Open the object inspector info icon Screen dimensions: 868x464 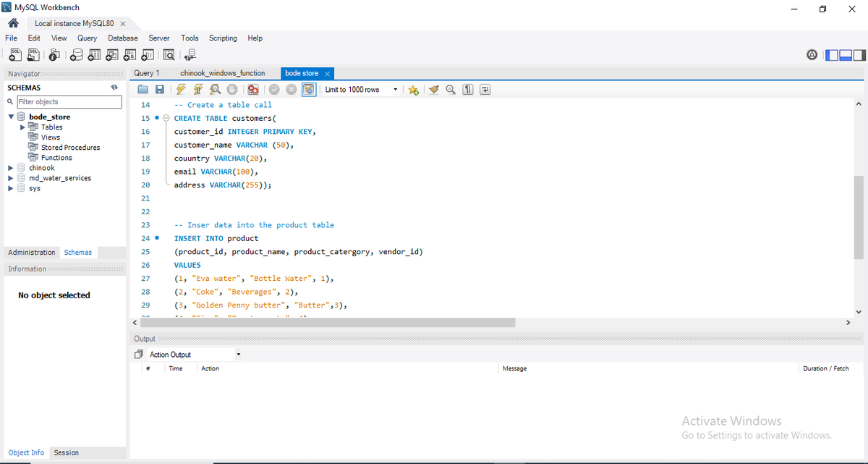(x=55, y=54)
